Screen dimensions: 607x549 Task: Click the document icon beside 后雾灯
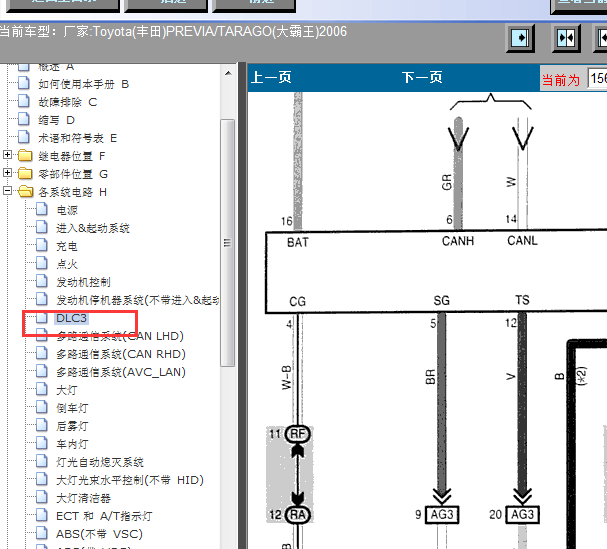pyautogui.click(x=42, y=425)
